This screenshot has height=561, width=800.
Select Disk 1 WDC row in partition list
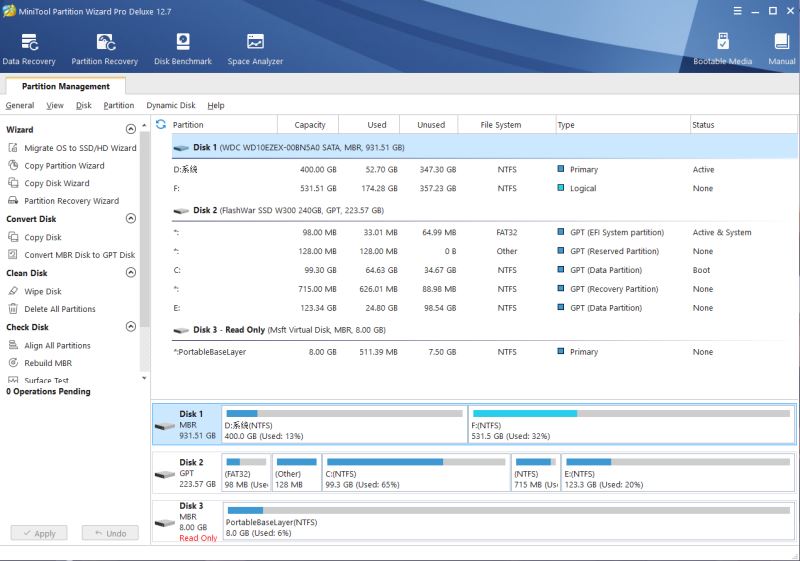click(484, 147)
